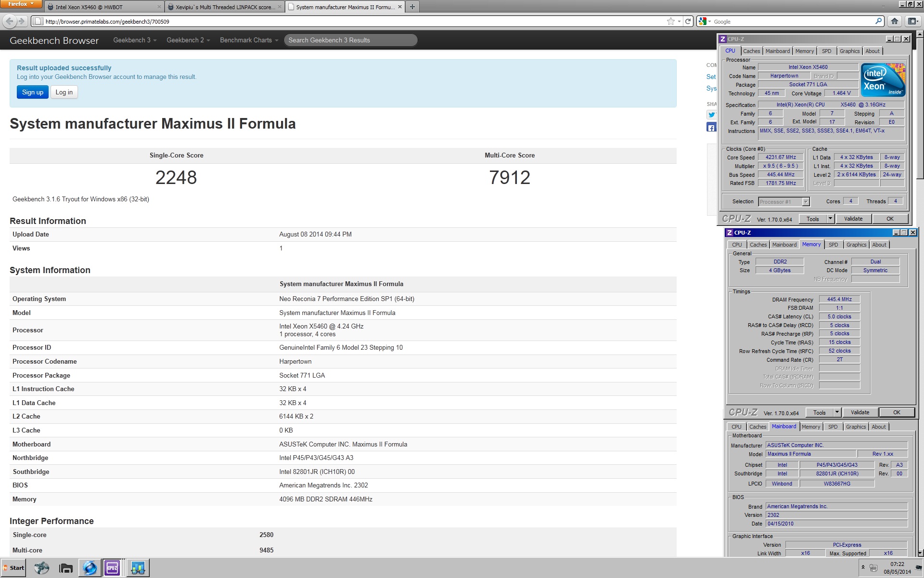The height and width of the screenshot is (578, 924).
Task: Open the Geekbench Browser home link
Action: click(x=54, y=40)
